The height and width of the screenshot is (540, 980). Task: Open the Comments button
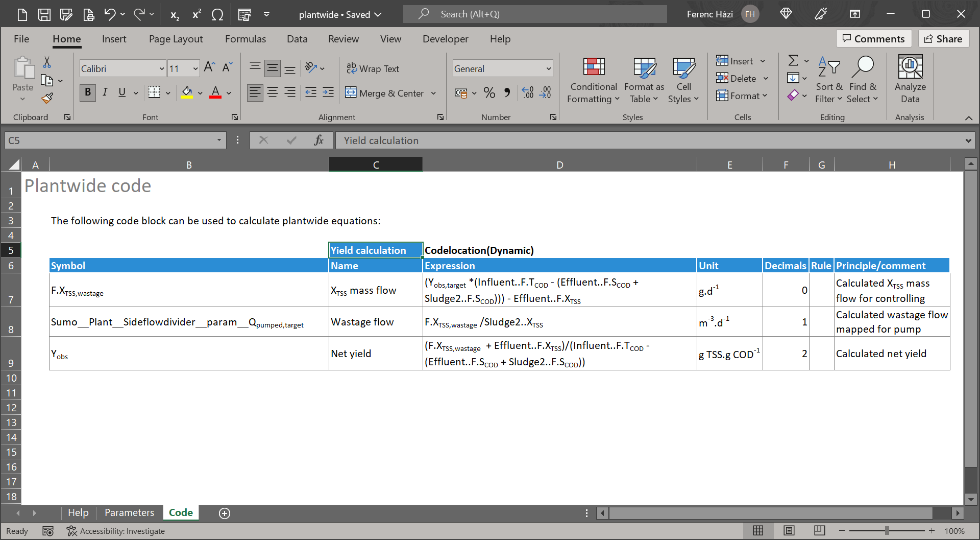[873, 39]
